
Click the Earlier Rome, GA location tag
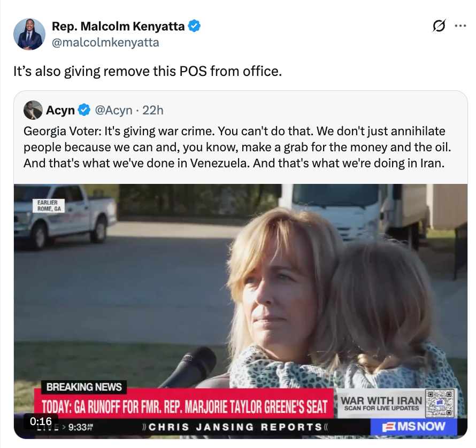point(49,205)
